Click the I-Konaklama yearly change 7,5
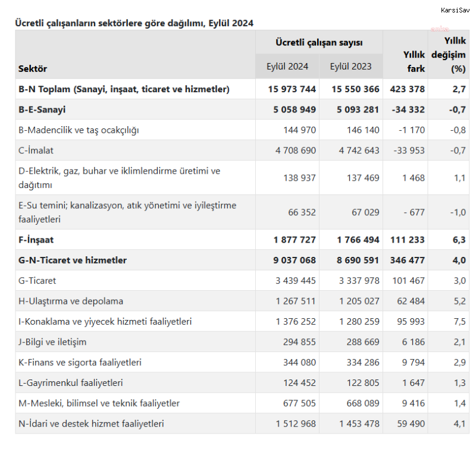 pos(459,322)
